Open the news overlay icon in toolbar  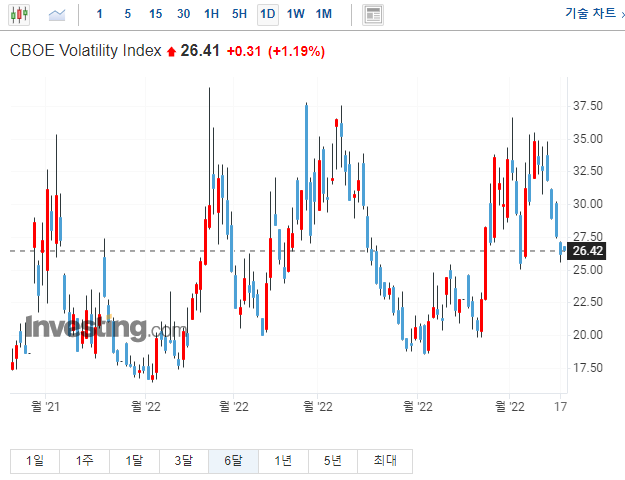[373, 15]
